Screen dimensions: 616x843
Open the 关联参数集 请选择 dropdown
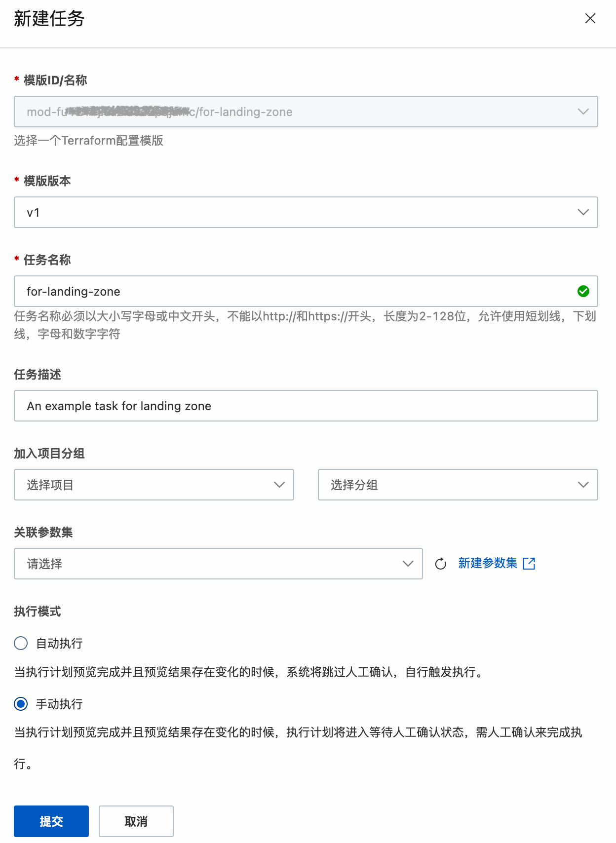[218, 564]
